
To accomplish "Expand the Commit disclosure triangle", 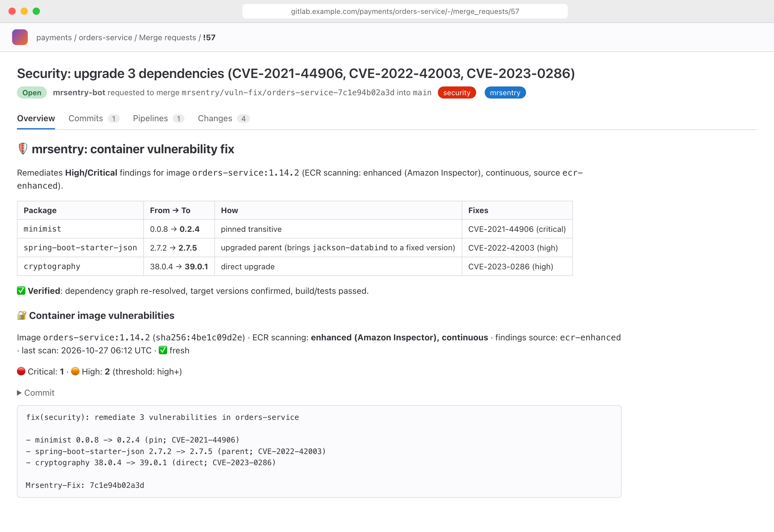I will coord(19,393).
